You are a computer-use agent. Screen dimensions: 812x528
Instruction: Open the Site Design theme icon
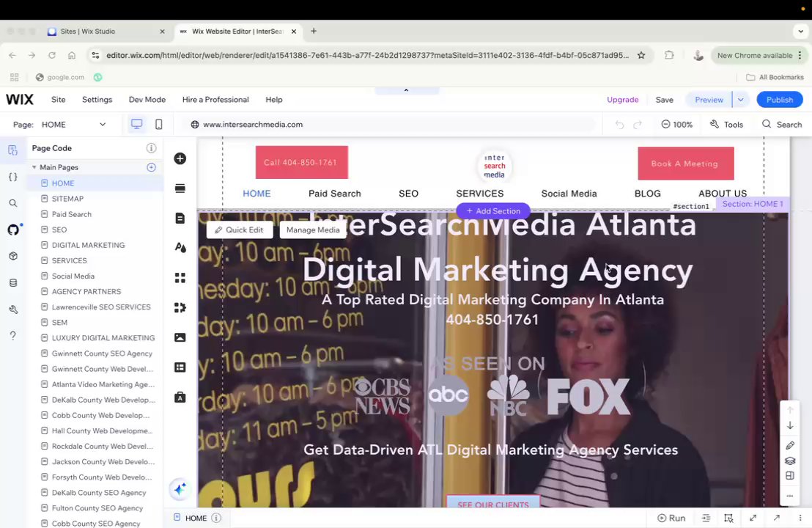tap(180, 248)
